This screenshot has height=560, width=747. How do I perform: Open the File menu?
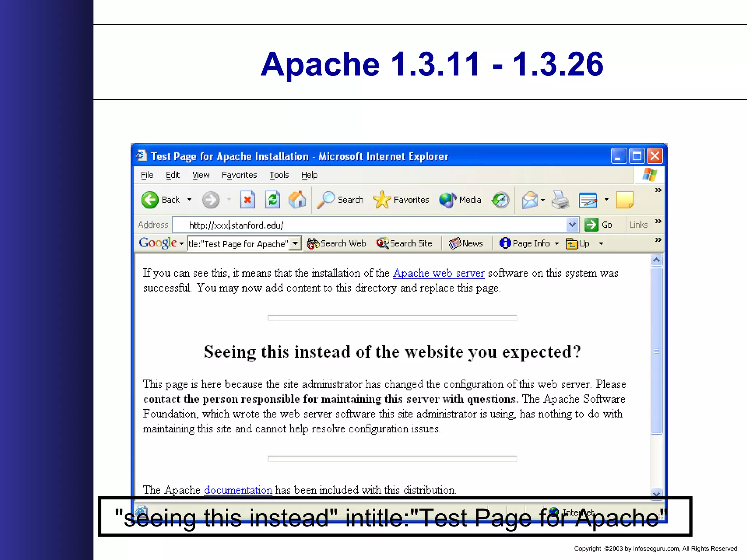click(147, 175)
